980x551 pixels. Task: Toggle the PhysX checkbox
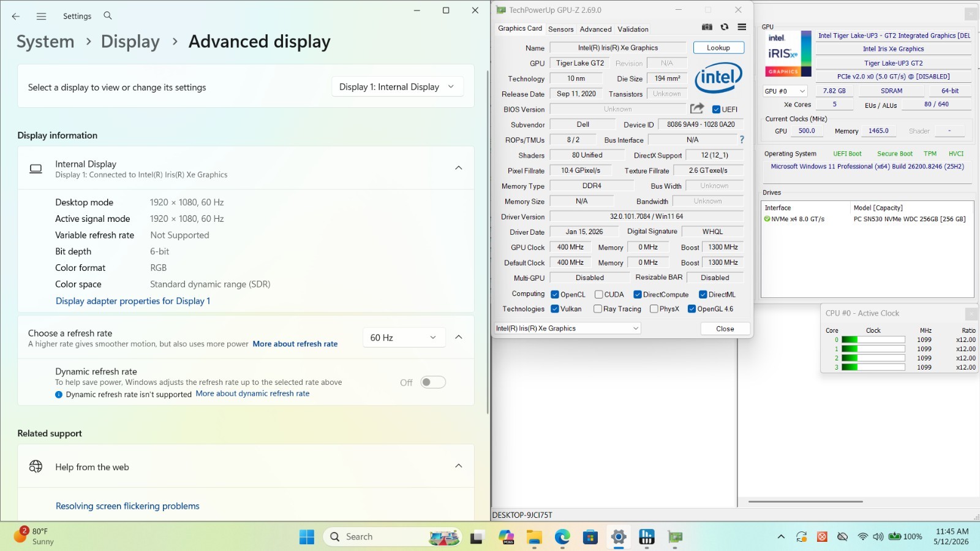click(654, 309)
